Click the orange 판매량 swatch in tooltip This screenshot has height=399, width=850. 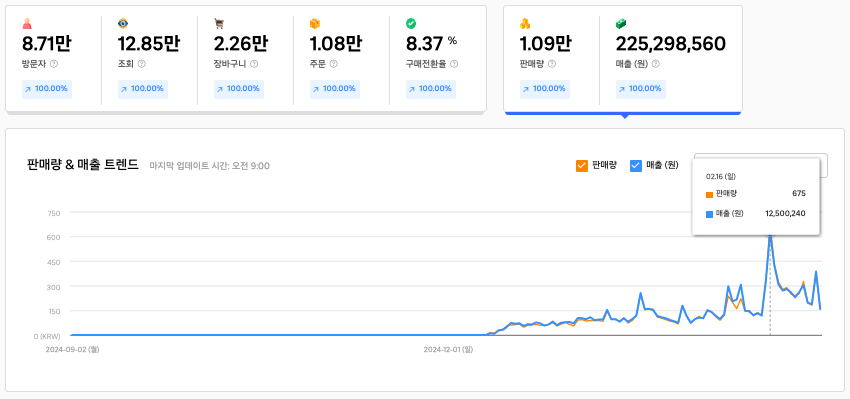click(709, 195)
